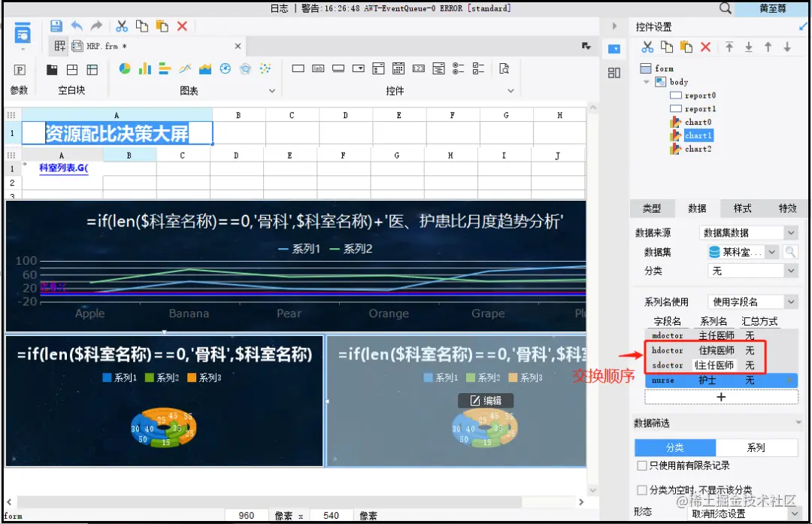The width and height of the screenshot is (812, 524).
Task: Switch to the 数据 tab
Action: tap(697, 208)
